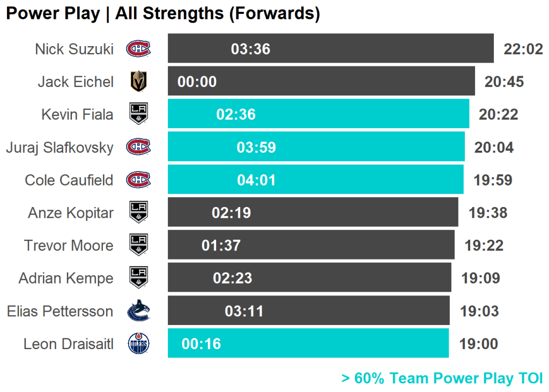Click the Kings logo beside Trevor Moore
This screenshot has width=549, height=392.
[x=138, y=245]
